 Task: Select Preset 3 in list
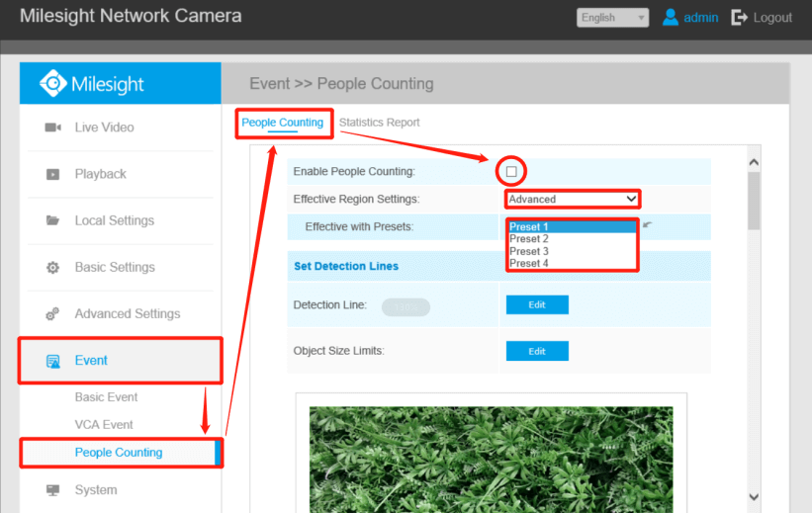[x=573, y=251]
